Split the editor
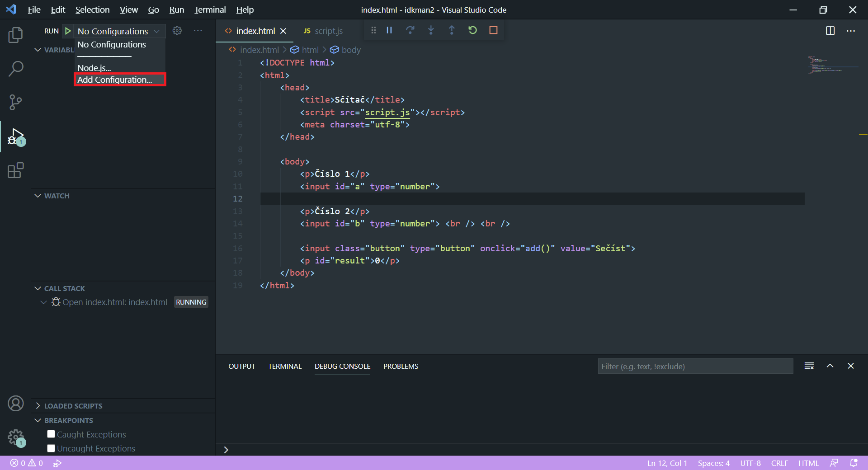 click(x=831, y=31)
